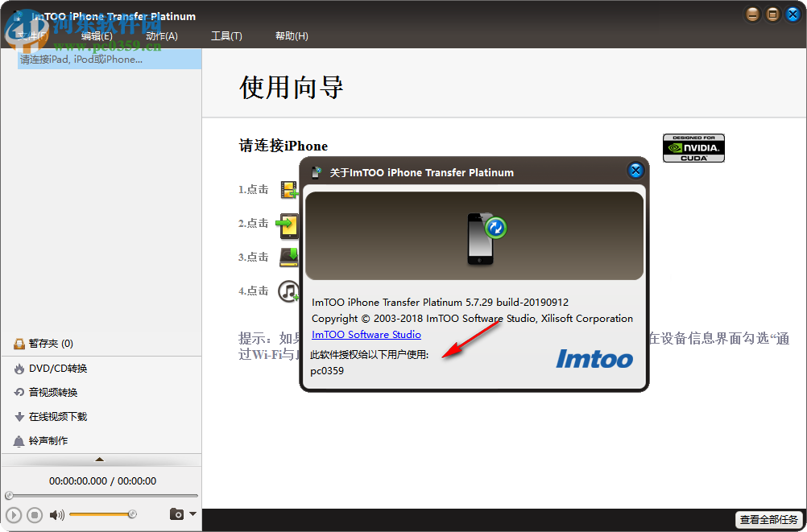
Task: Click the step-4 music note icon
Action: pos(288,291)
